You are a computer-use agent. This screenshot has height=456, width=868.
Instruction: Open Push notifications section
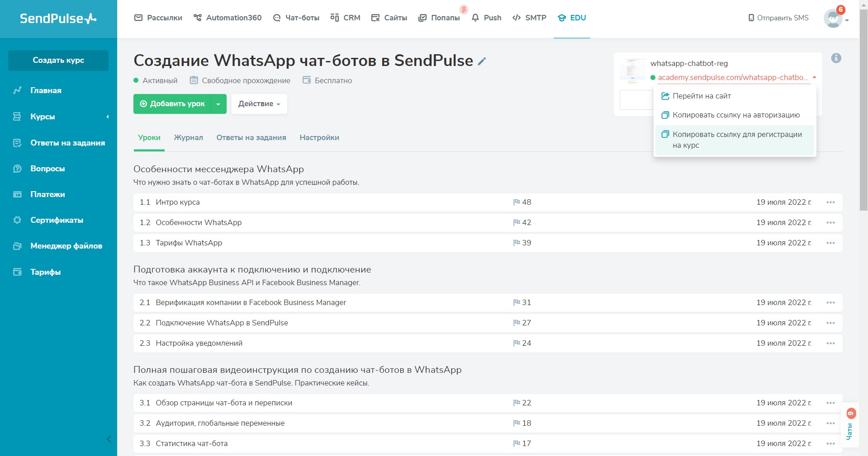click(486, 18)
